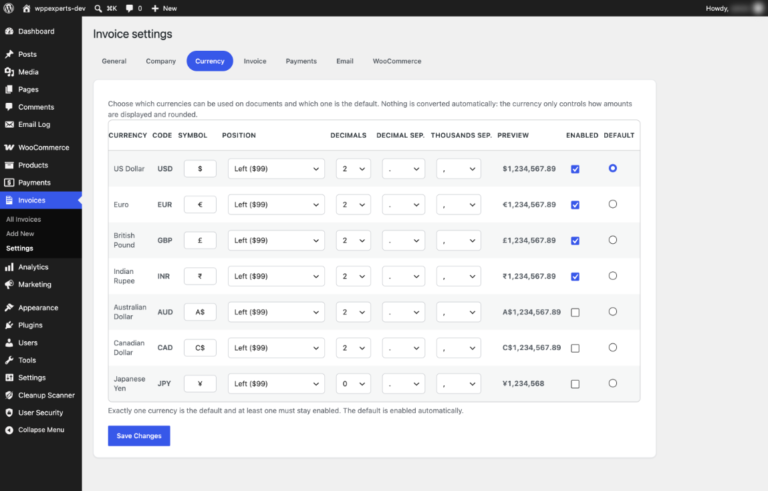Click the Collapse Menu arrow icon
The height and width of the screenshot is (491, 768).
tap(9, 430)
